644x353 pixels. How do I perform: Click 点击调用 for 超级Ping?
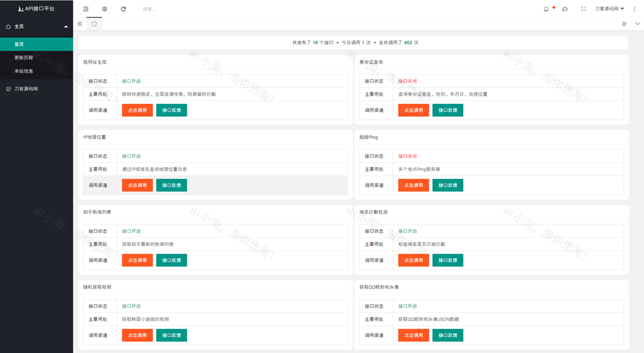click(414, 185)
